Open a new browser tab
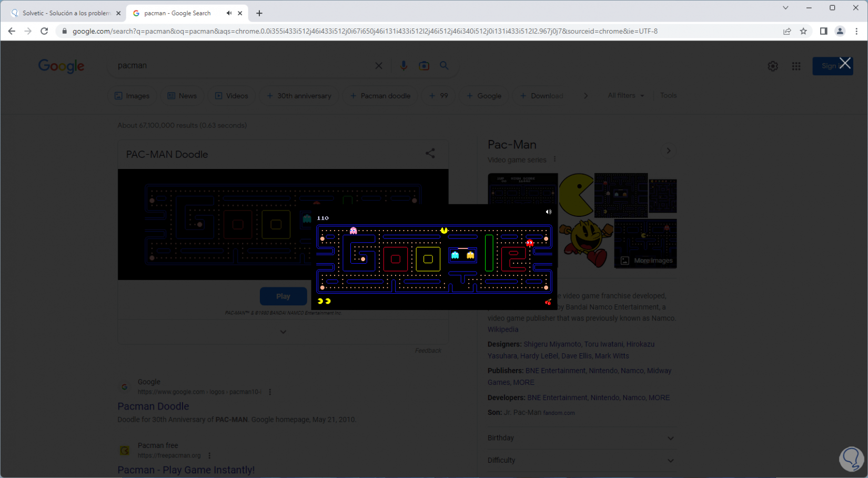 click(x=259, y=13)
